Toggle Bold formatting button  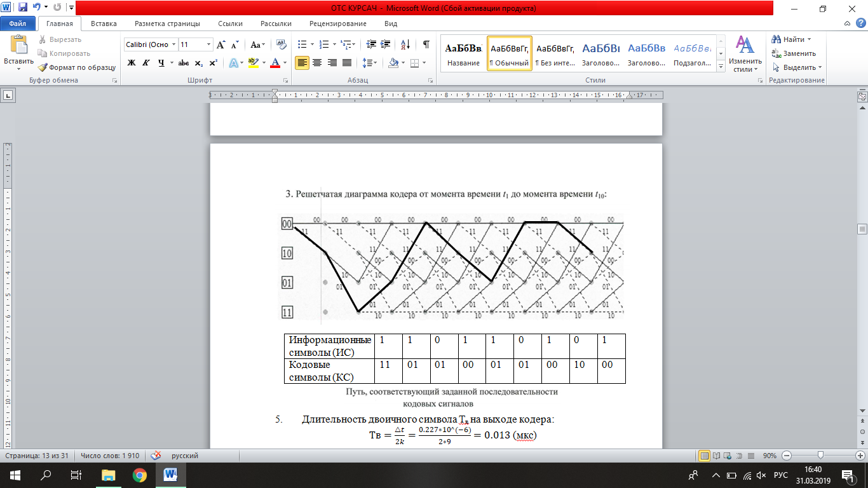pyautogui.click(x=132, y=63)
